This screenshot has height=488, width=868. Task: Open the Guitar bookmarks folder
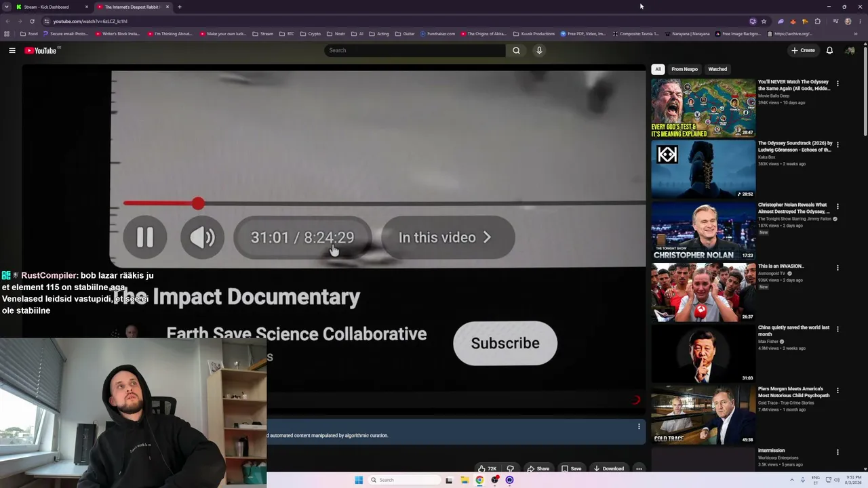[404, 34]
